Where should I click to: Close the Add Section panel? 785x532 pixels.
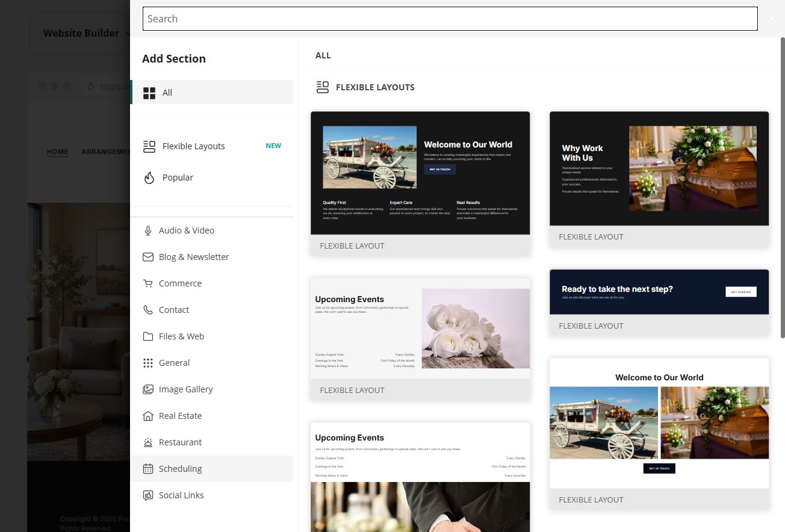(772, 19)
